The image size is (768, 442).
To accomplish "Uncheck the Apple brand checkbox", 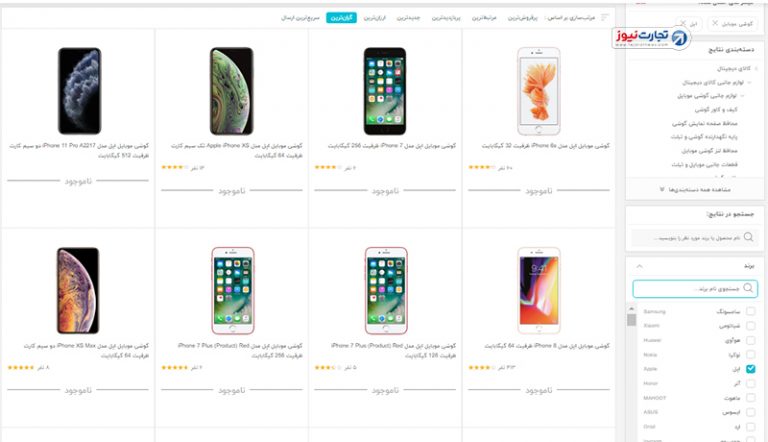I will pyautogui.click(x=750, y=368).
